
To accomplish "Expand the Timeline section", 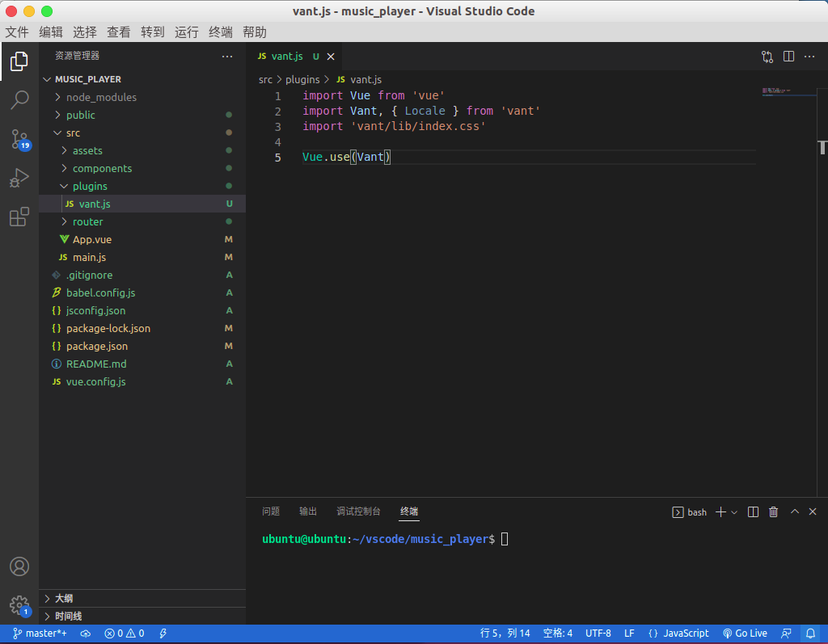I will click(x=142, y=616).
